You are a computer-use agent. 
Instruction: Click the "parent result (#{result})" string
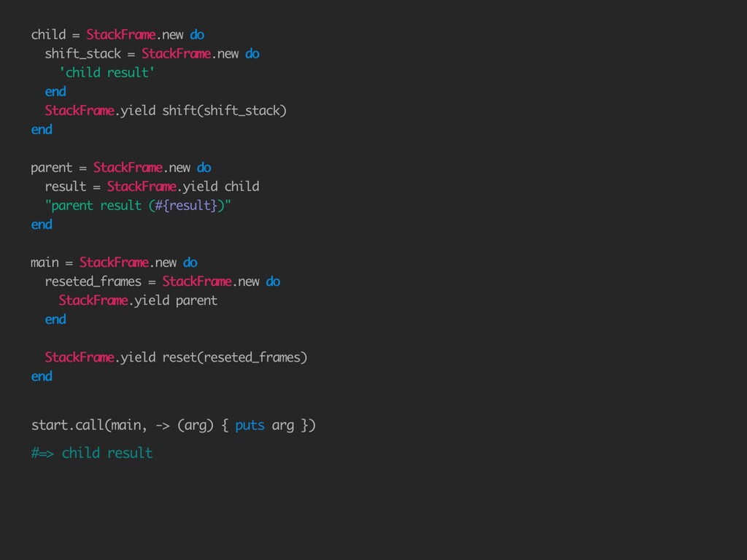coord(138,206)
